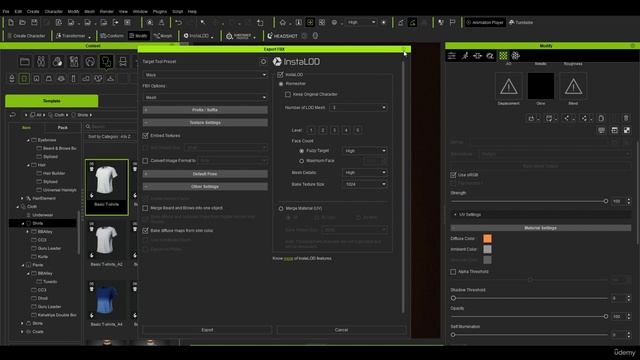The height and width of the screenshot is (360, 640).
Task: Open the Mesh Details dropdown
Action: (364, 173)
